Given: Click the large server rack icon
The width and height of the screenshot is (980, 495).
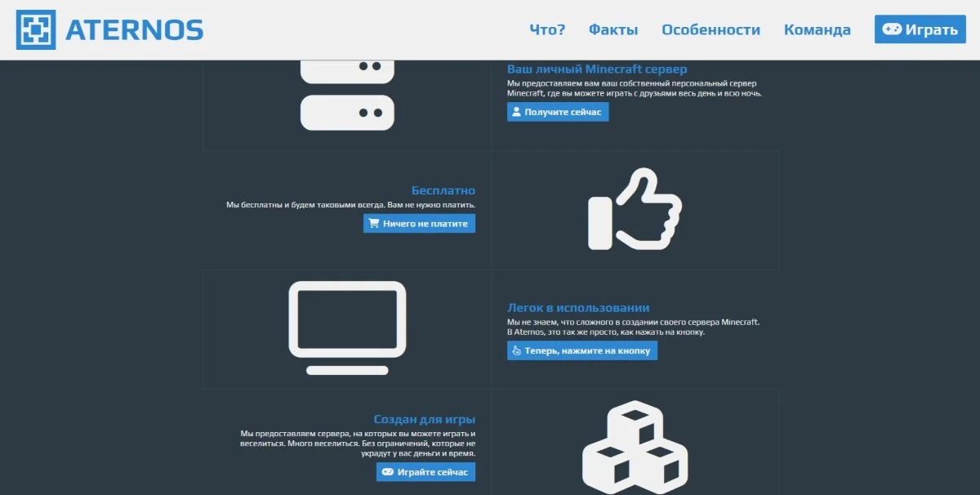Looking at the screenshot, I should (x=347, y=95).
